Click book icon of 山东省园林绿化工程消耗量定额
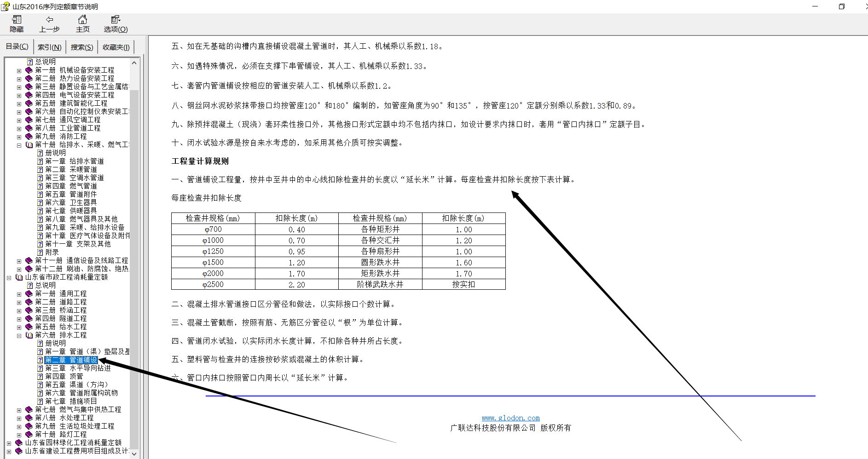The width and height of the screenshot is (868, 459). click(x=19, y=443)
